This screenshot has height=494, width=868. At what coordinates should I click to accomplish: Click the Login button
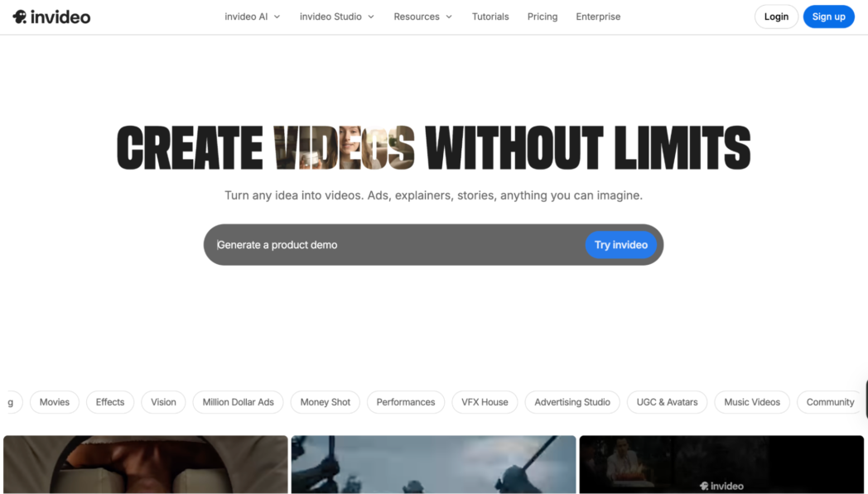(x=776, y=17)
